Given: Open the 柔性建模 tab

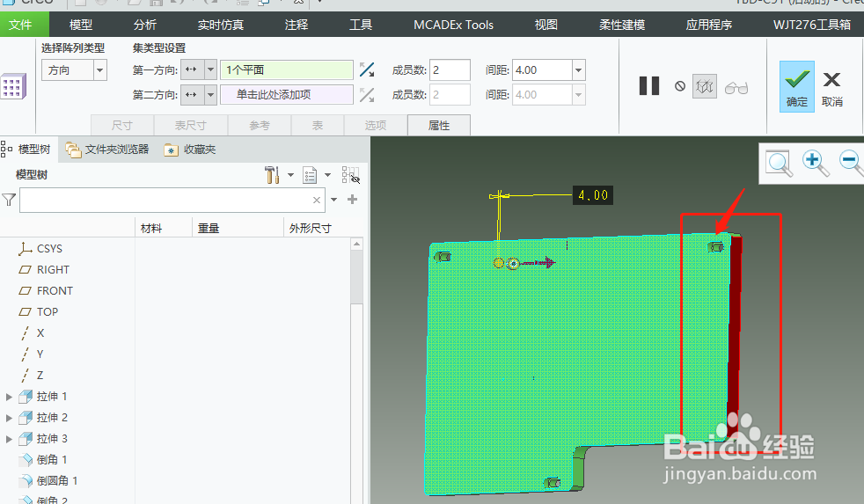Looking at the screenshot, I should coord(622,25).
